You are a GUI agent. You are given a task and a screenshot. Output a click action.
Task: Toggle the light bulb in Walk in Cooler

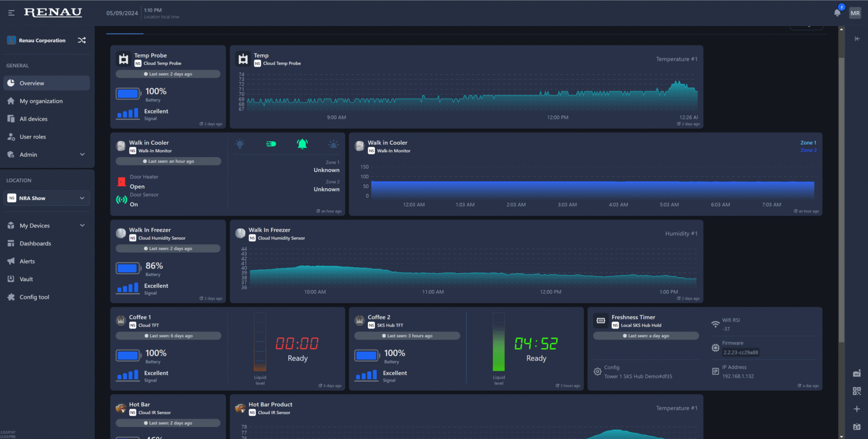click(240, 144)
